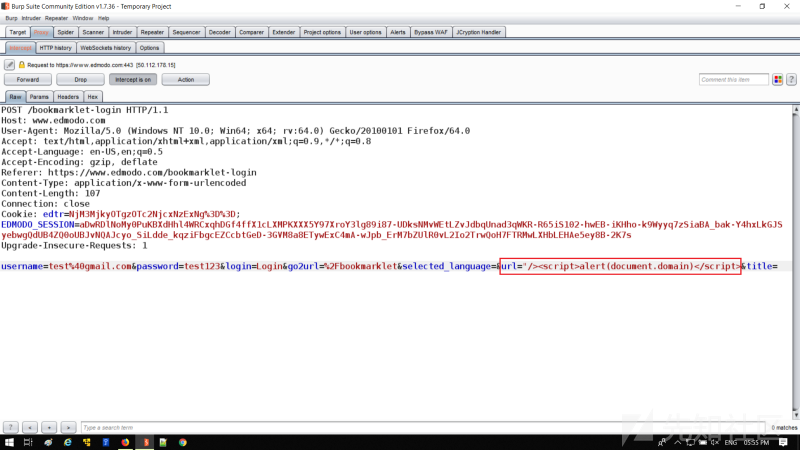Click the muted volume tray icon
The image size is (800, 450).
click(715, 442)
